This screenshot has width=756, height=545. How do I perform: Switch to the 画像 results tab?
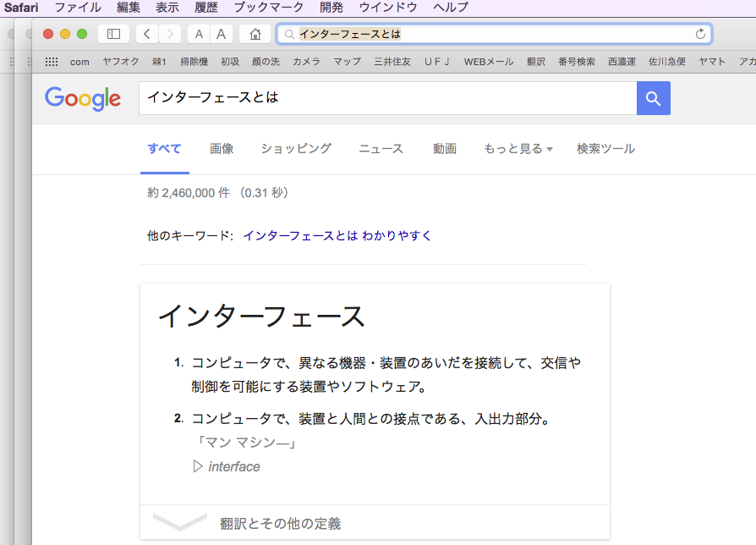point(222,149)
